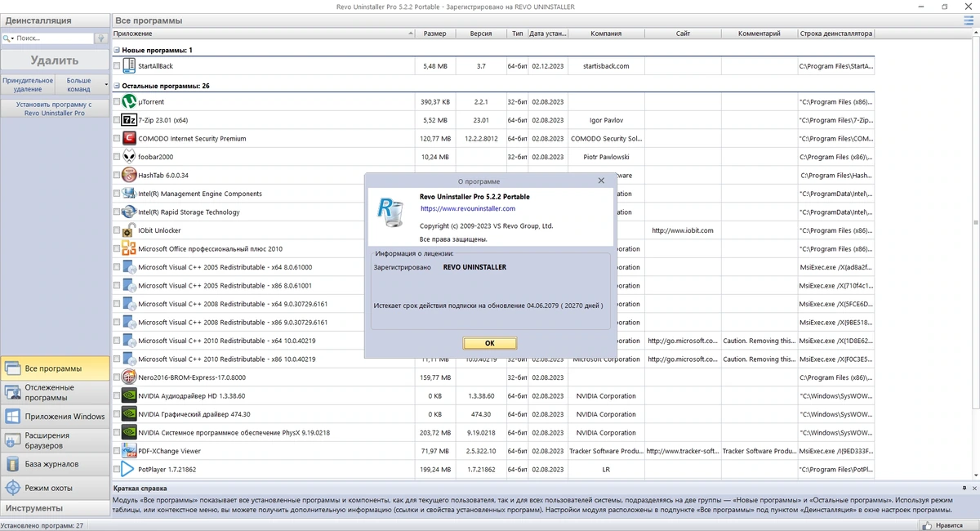The height and width of the screenshot is (531, 980).
Task: Click the Intel Management Engine Components icon
Action: pos(128,194)
